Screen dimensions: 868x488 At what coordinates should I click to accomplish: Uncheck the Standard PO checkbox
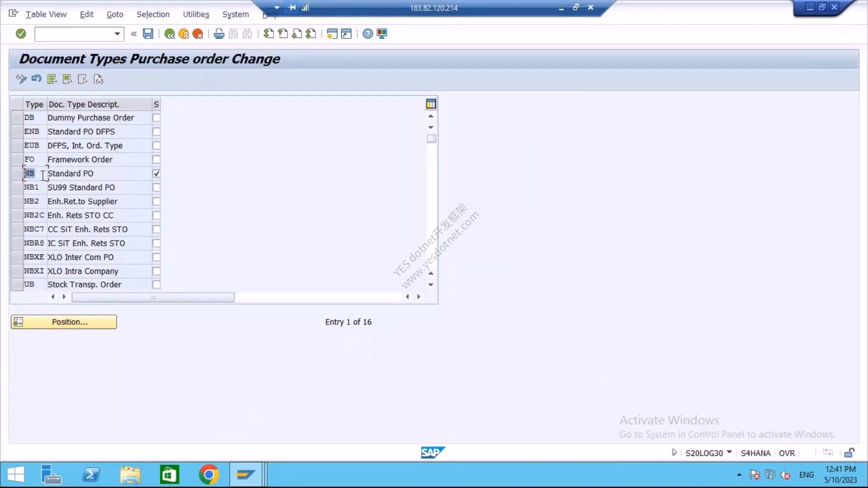click(x=156, y=174)
